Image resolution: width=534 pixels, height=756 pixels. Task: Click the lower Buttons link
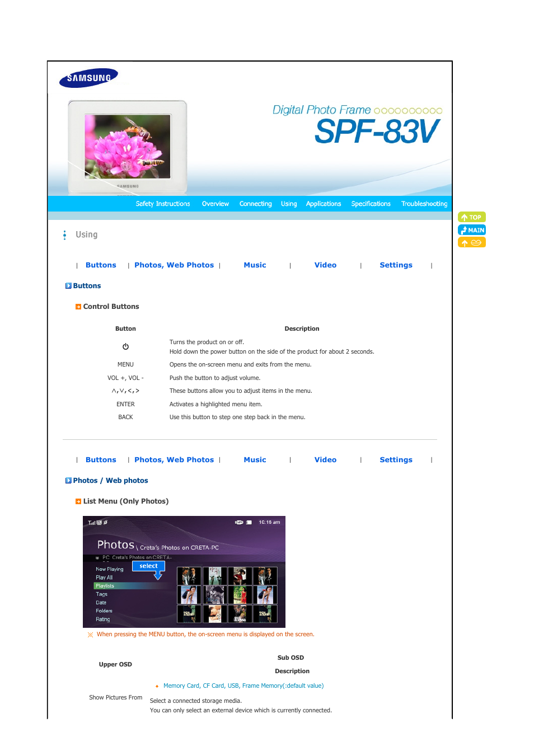point(101,460)
